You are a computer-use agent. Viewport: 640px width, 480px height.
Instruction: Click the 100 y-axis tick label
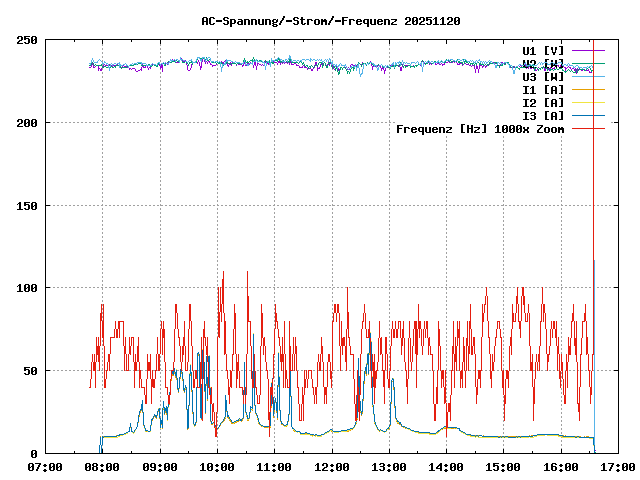coord(27,288)
